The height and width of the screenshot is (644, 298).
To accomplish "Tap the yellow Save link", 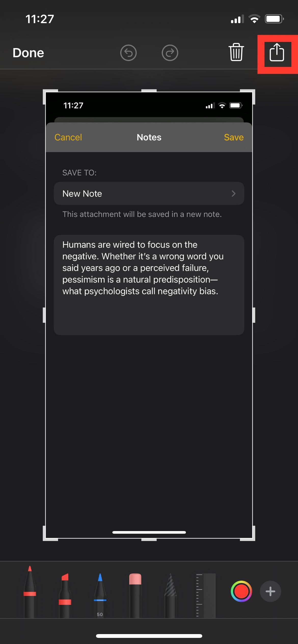I will click(x=234, y=137).
